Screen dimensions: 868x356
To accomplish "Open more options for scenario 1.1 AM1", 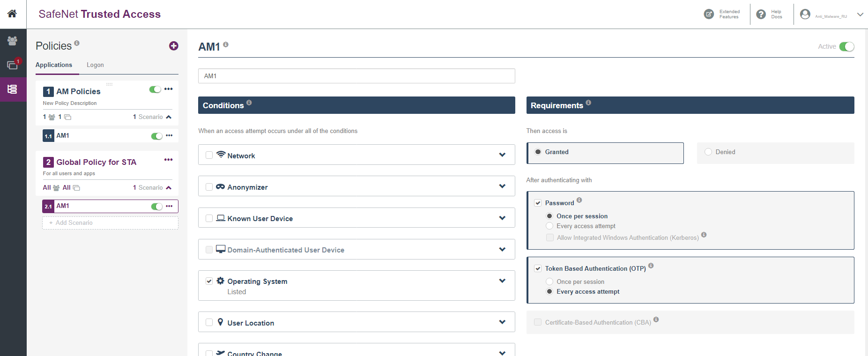I will tap(169, 135).
